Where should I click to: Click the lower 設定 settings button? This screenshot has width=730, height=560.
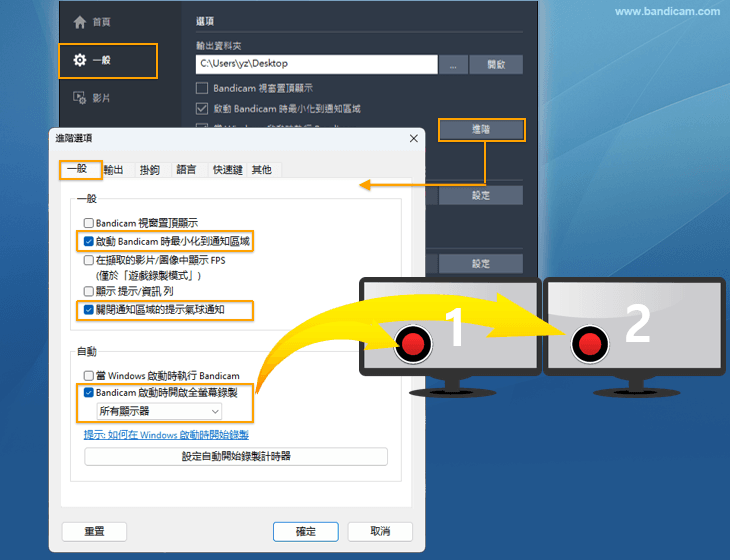click(480, 264)
